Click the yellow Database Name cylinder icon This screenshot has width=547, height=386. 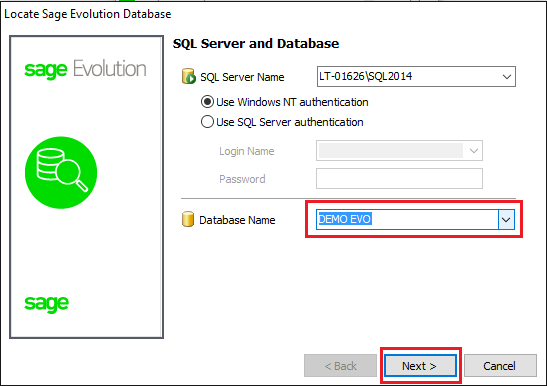(x=188, y=219)
